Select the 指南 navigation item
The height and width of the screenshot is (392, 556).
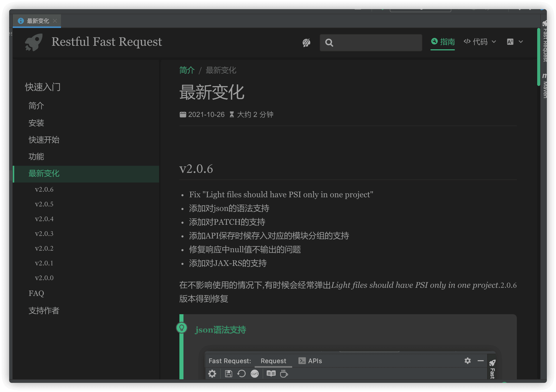point(443,42)
